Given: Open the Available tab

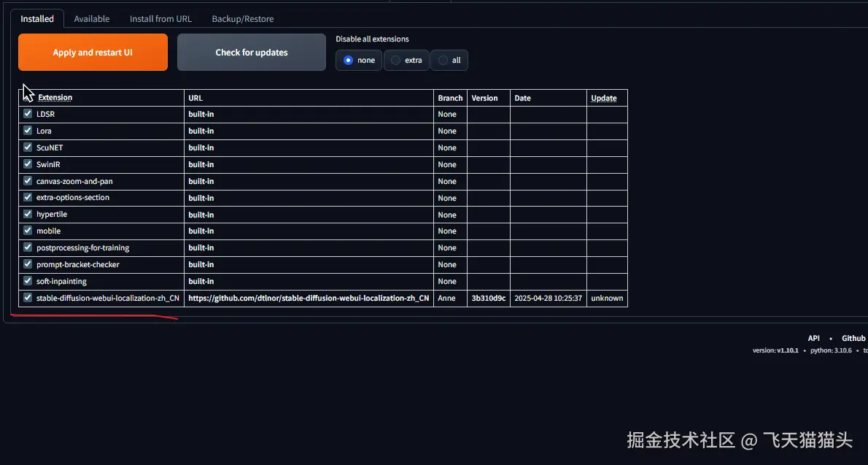Looking at the screenshot, I should (92, 18).
